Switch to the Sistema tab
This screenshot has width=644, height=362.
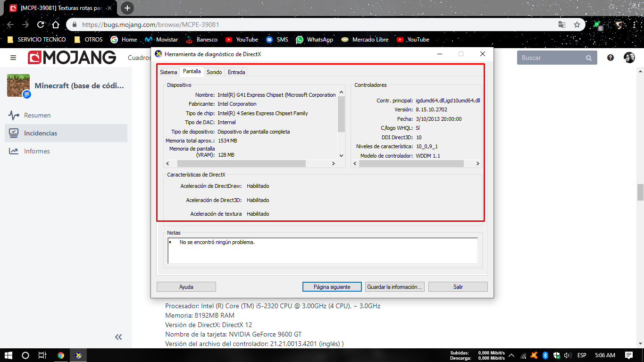coord(168,72)
